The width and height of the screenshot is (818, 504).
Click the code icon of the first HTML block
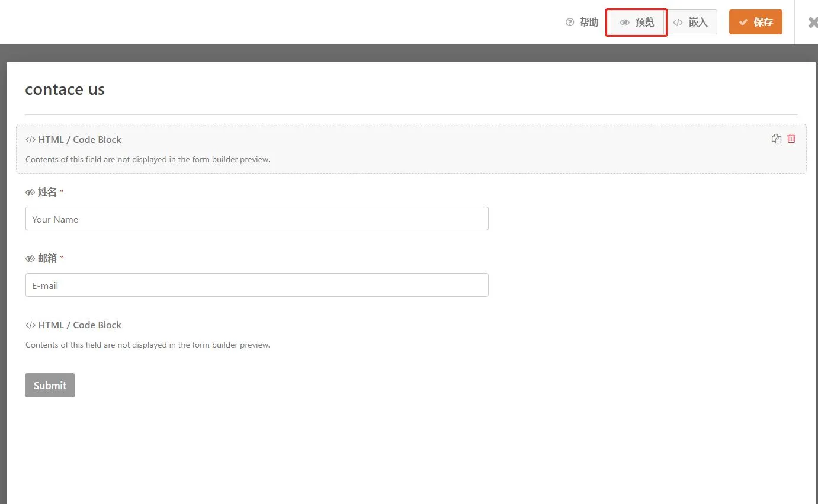[30, 140]
